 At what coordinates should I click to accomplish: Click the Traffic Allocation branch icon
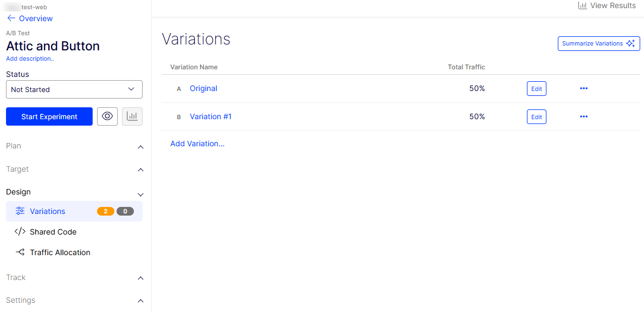20,252
